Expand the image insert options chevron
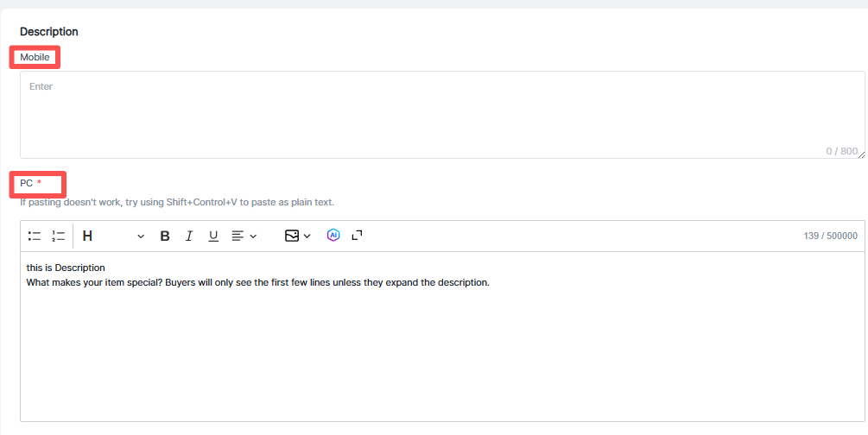868x435 pixels. coord(307,236)
